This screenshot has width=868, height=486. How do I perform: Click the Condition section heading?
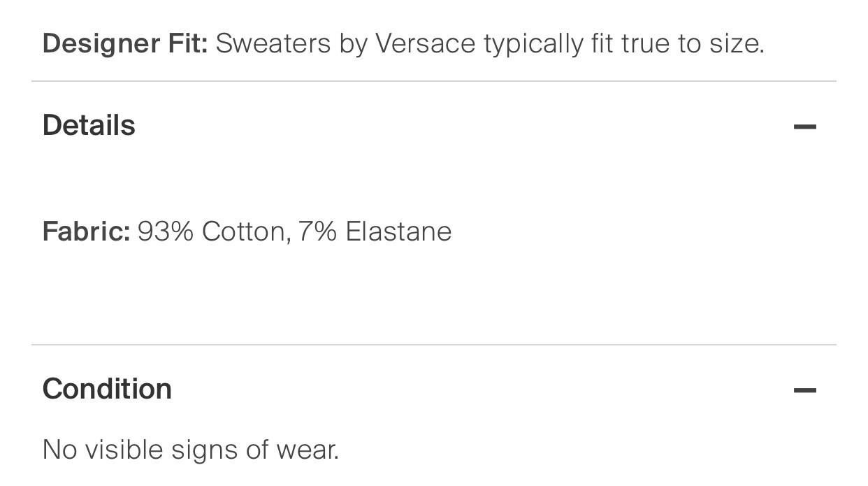[x=107, y=389]
